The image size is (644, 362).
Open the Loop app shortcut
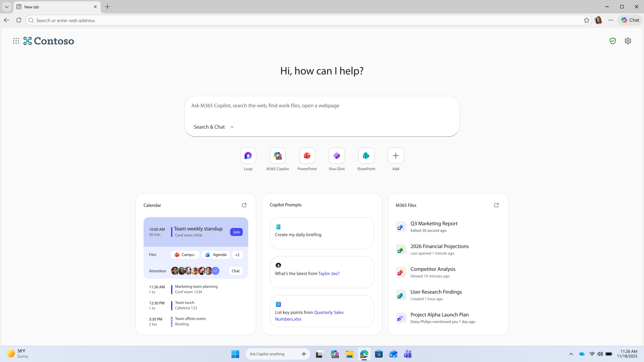pos(248,156)
